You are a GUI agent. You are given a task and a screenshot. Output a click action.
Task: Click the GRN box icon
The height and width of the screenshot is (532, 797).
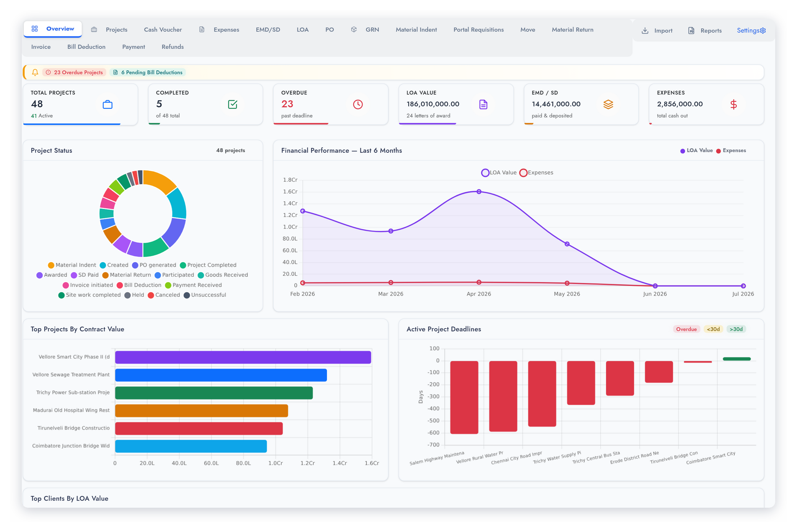(x=354, y=30)
